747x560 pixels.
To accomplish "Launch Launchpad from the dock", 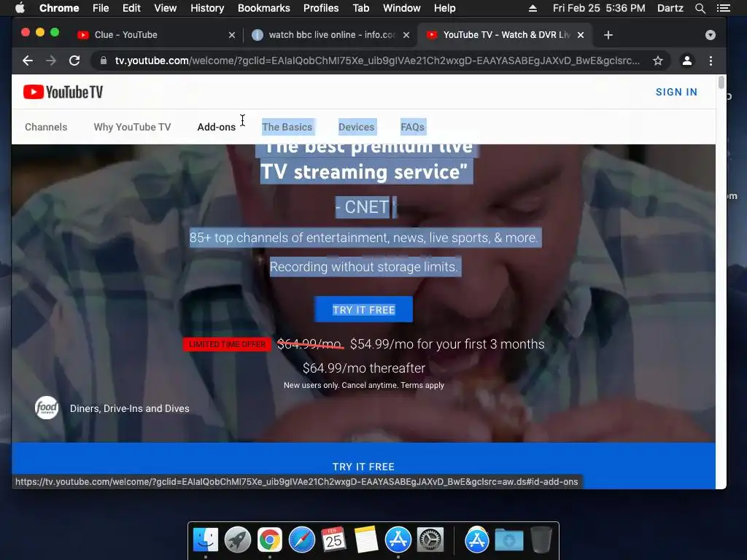I will coord(238,540).
